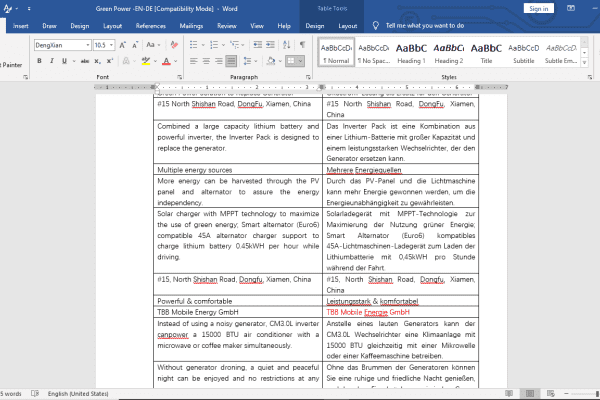Image resolution: width=600 pixels, height=400 pixels.
Task: Align text right
Action: pyautogui.click(x=218, y=61)
